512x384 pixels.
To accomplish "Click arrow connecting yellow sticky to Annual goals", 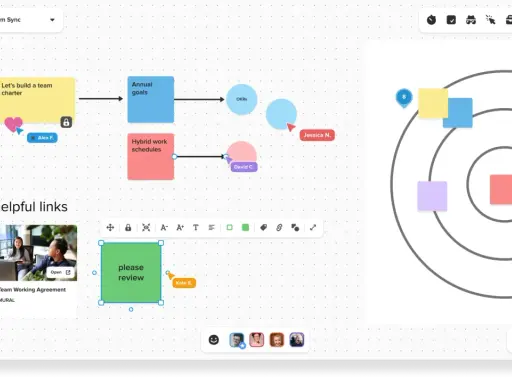I will pyautogui.click(x=101, y=99).
